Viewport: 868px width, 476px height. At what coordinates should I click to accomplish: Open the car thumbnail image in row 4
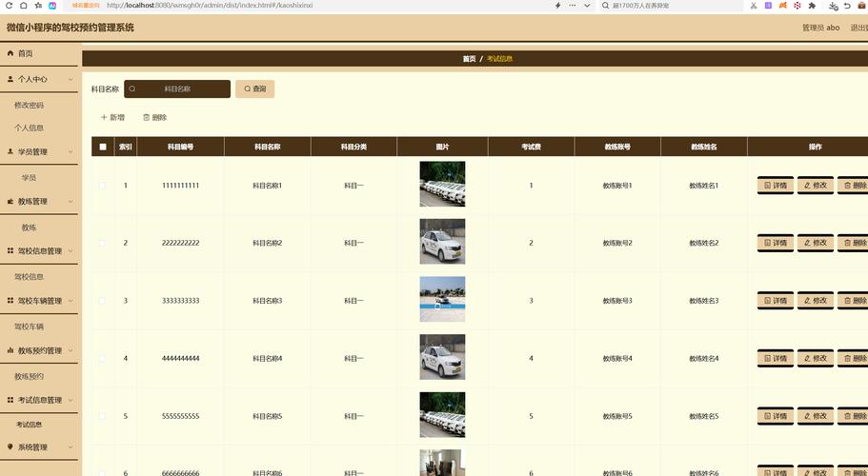[x=442, y=357]
